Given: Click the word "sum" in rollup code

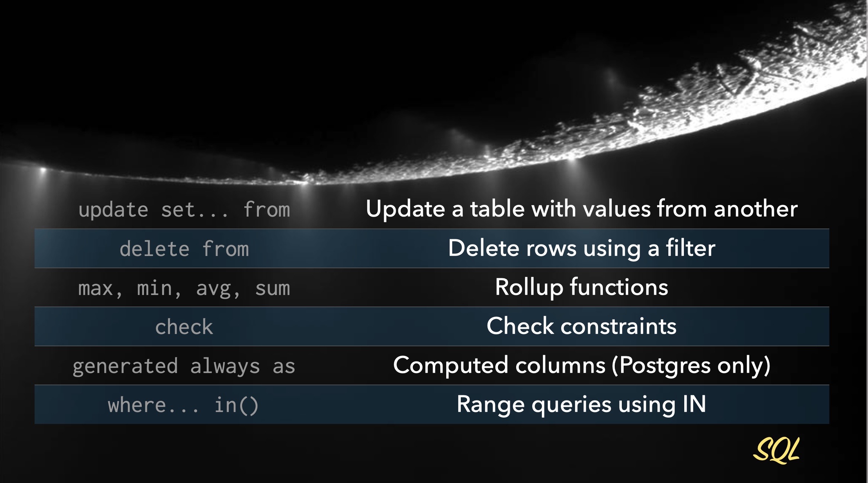Looking at the screenshot, I should tap(272, 289).
